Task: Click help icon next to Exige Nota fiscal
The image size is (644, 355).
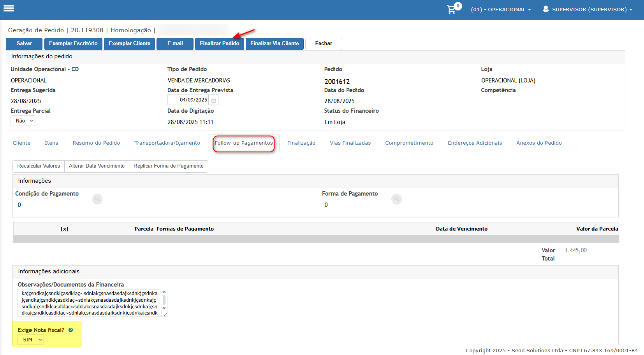Action: [71, 330]
